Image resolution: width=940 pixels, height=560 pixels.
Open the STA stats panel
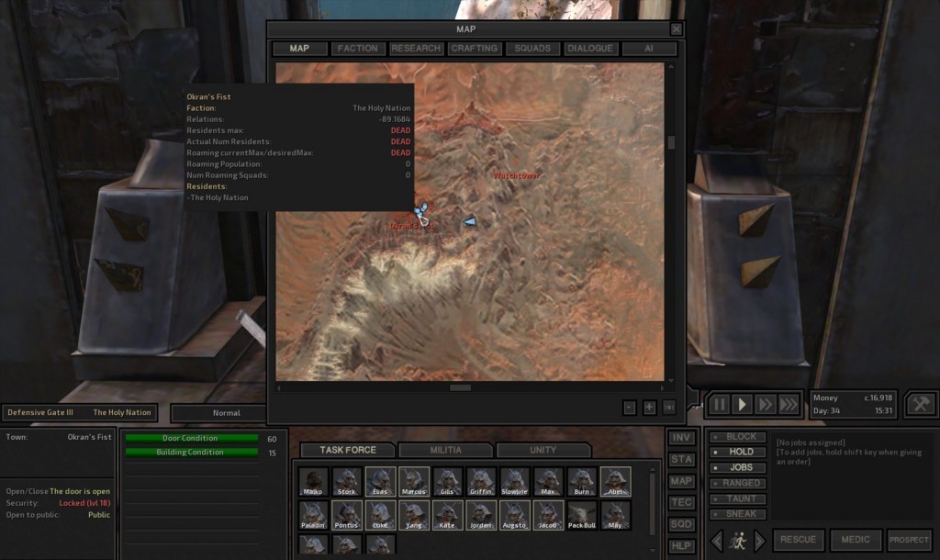pos(681,459)
